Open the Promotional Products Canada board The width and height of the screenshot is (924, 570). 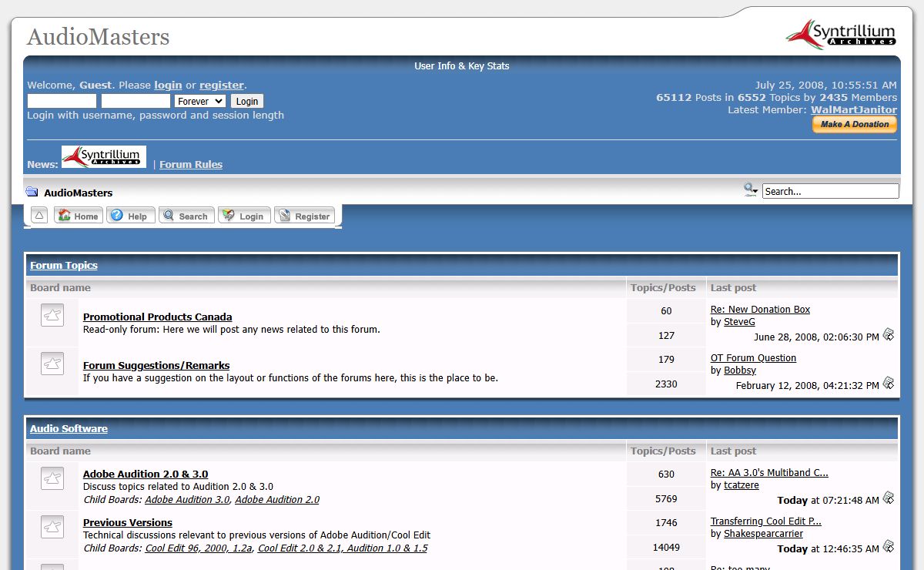[157, 317]
